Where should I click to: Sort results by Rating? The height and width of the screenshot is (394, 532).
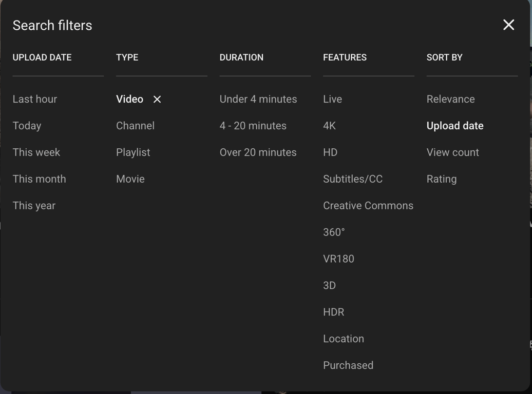tap(442, 179)
